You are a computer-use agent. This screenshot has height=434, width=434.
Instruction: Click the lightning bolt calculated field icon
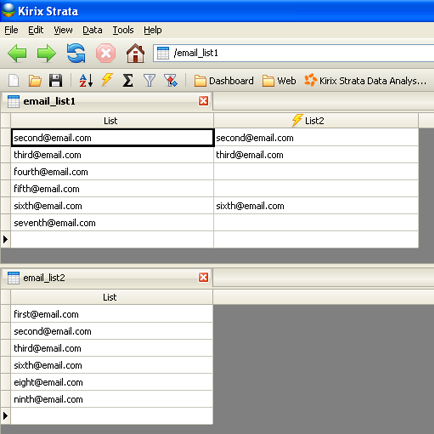tap(107, 80)
